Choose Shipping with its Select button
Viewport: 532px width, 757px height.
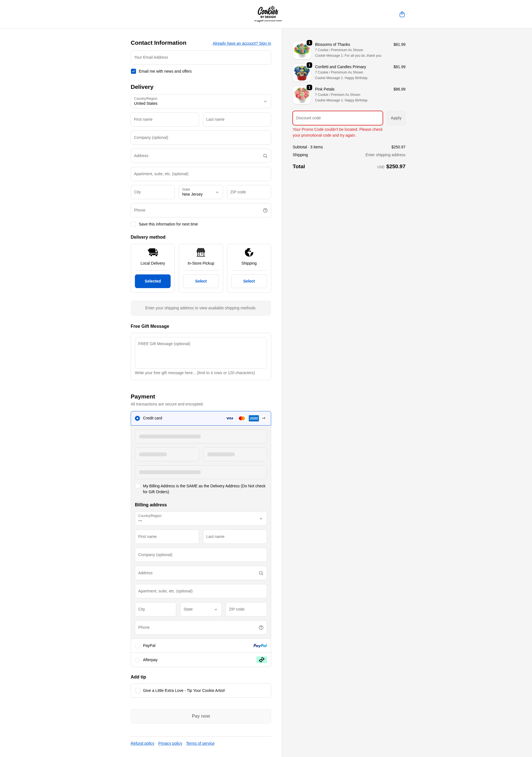point(249,281)
